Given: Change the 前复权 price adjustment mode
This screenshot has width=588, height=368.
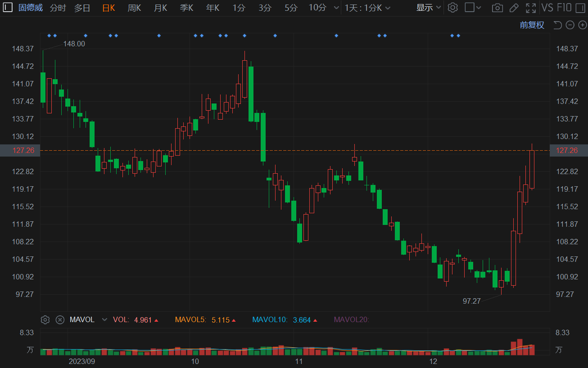Looking at the screenshot, I should [532, 25].
